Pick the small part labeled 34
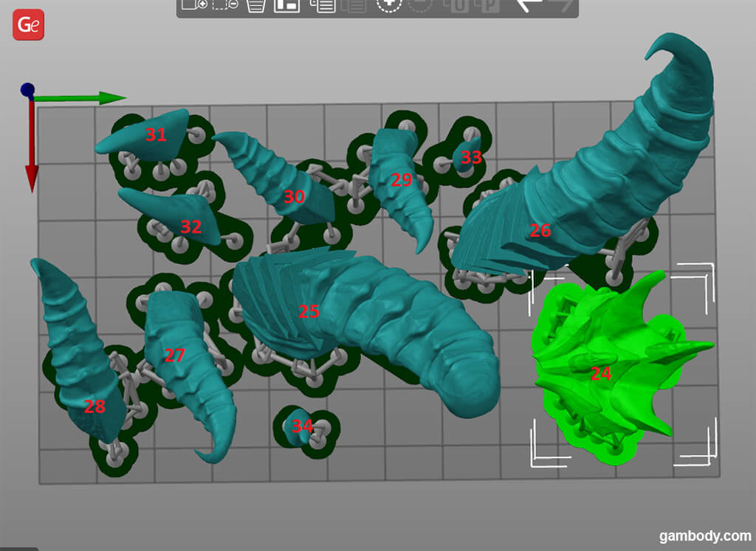Image resolution: width=756 pixels, height=551 pixels. tap(300, 427)
